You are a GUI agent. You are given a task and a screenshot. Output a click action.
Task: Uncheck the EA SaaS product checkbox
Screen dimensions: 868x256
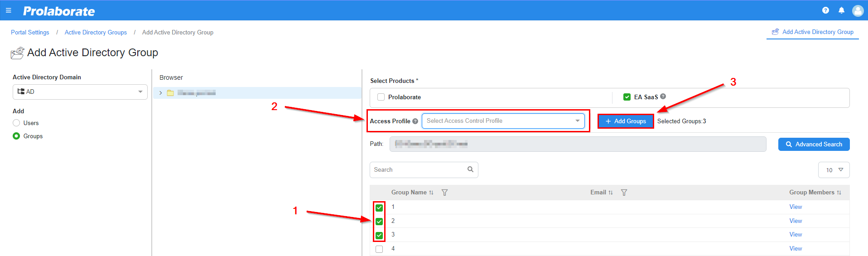(627, 97)
